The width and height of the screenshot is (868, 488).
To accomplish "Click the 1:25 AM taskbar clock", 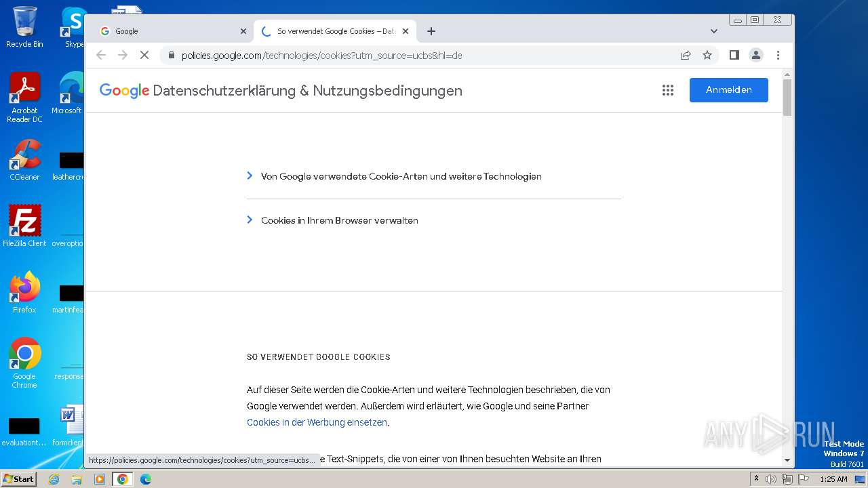I will (833, 479).
